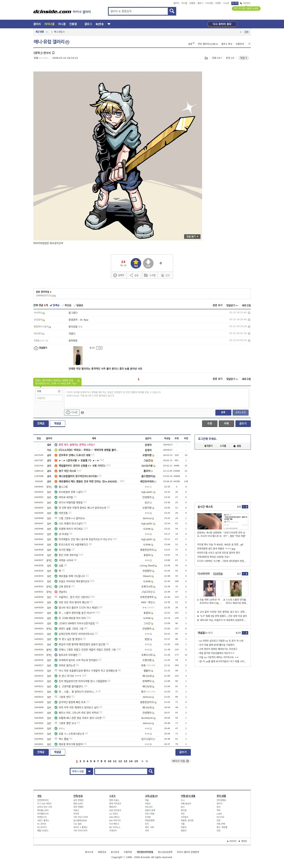Collapse comments with upper 댓글닫기
The image size is (284, 868).
232,305
